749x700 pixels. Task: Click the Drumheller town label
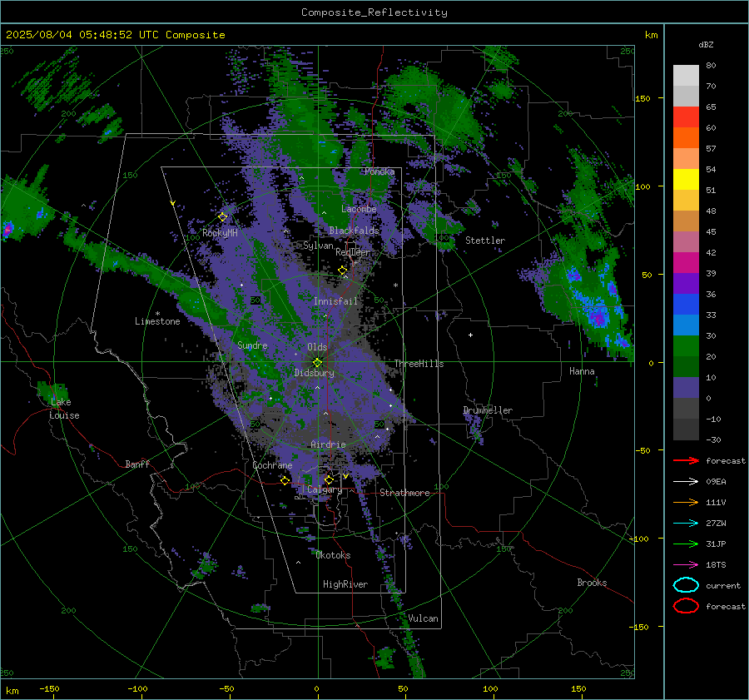488,410
